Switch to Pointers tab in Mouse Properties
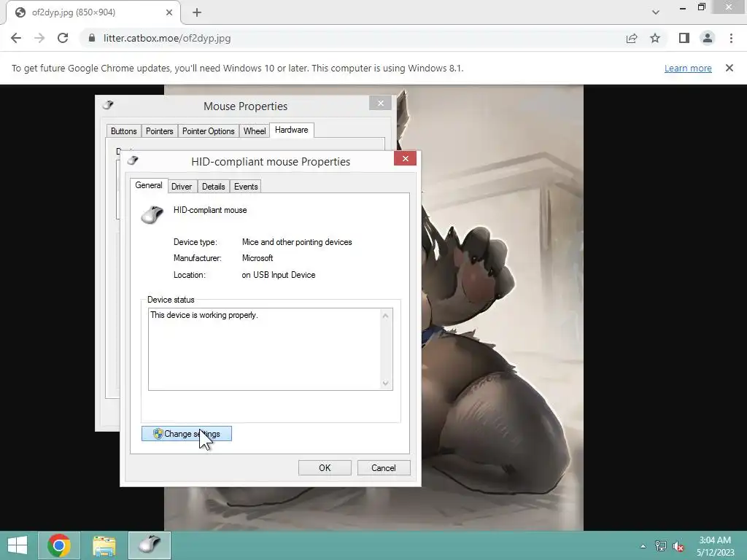The height and width of the screenshot is (560, 747). click(159, 131)
